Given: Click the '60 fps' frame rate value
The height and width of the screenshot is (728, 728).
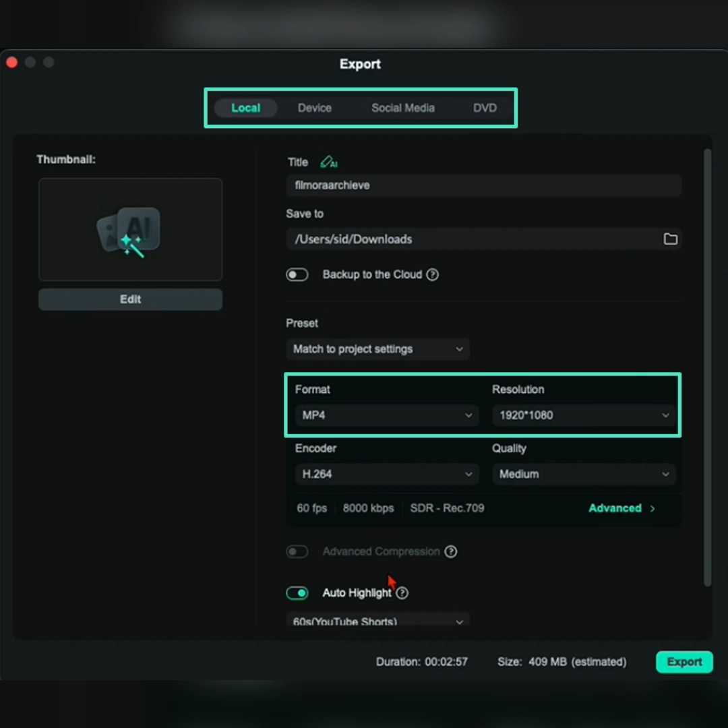Looking at the screenshot, I should (311, 508).
